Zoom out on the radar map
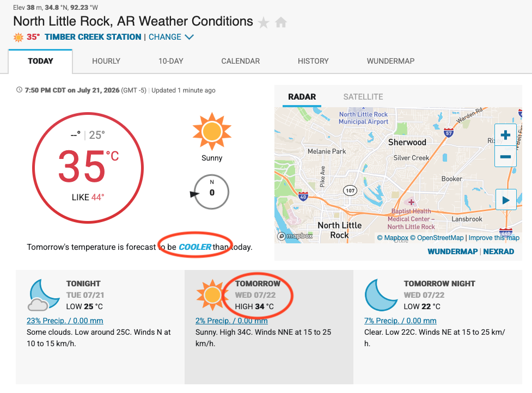Image resolution: width=532 pixels, height=393 pixels. click(x=505, y=156)
